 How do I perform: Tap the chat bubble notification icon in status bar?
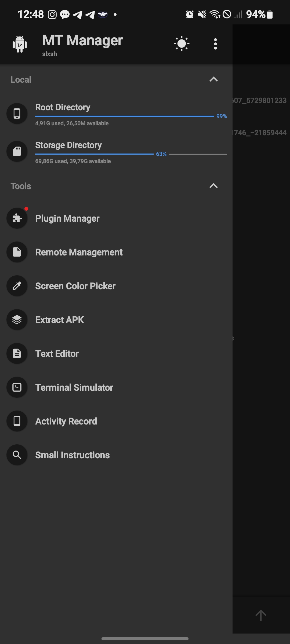click(x=65, y=14)
